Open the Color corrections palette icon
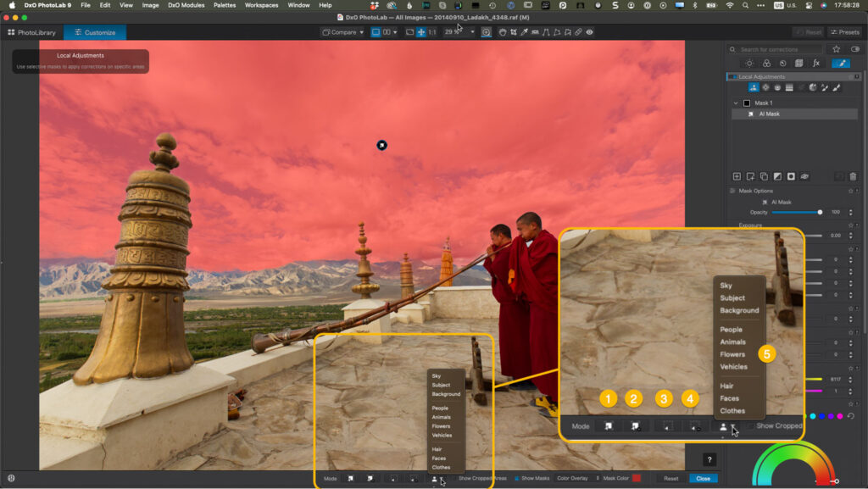 (765, 64)
